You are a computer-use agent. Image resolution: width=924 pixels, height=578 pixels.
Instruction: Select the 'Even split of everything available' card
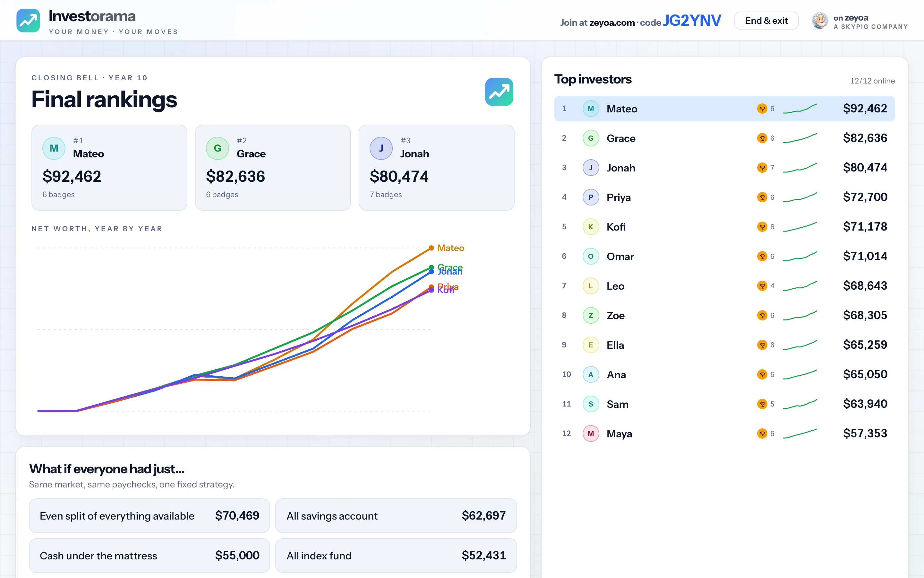point(149,516)
